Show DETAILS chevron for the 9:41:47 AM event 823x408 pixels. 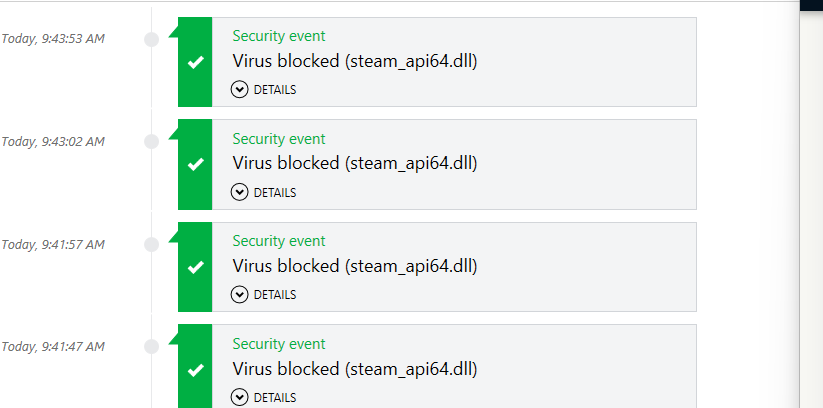pos(239,397)
